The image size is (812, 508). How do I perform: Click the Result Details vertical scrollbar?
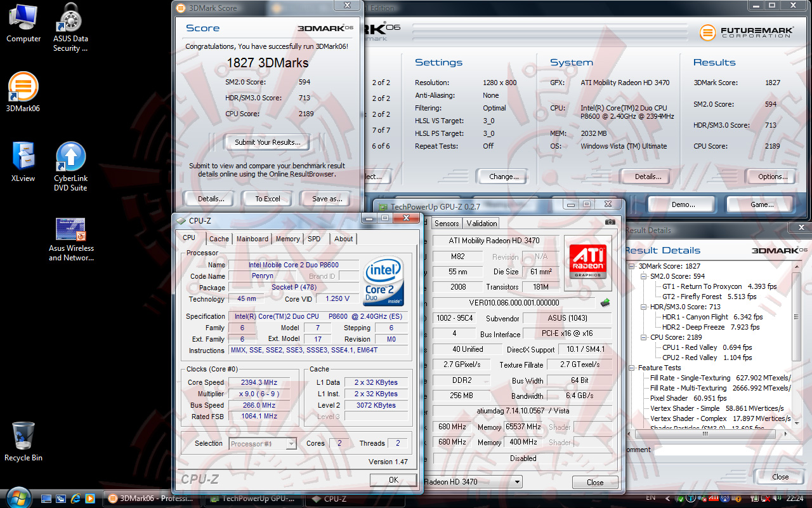[797, 345]
